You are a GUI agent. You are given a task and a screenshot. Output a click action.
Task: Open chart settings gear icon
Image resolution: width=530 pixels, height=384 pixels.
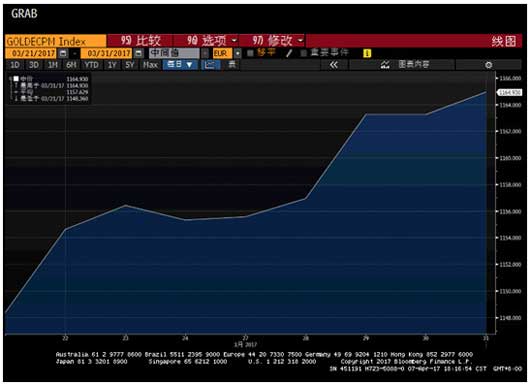488,65
